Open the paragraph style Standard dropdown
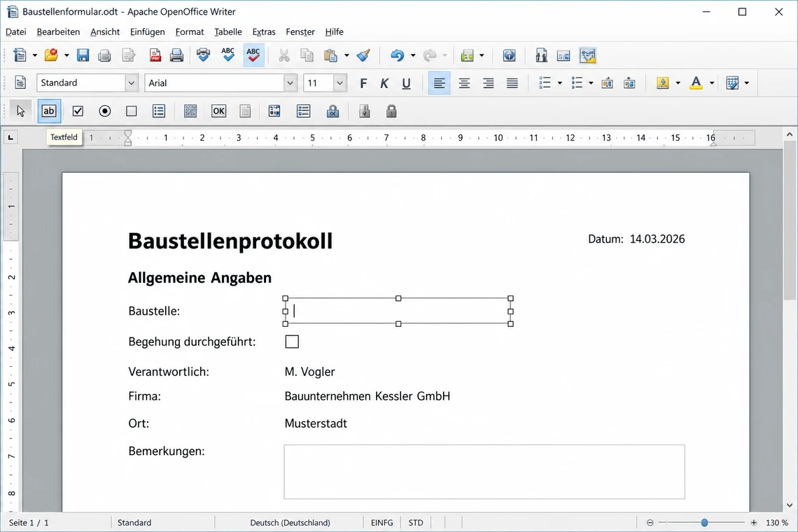 click(132, 83)
